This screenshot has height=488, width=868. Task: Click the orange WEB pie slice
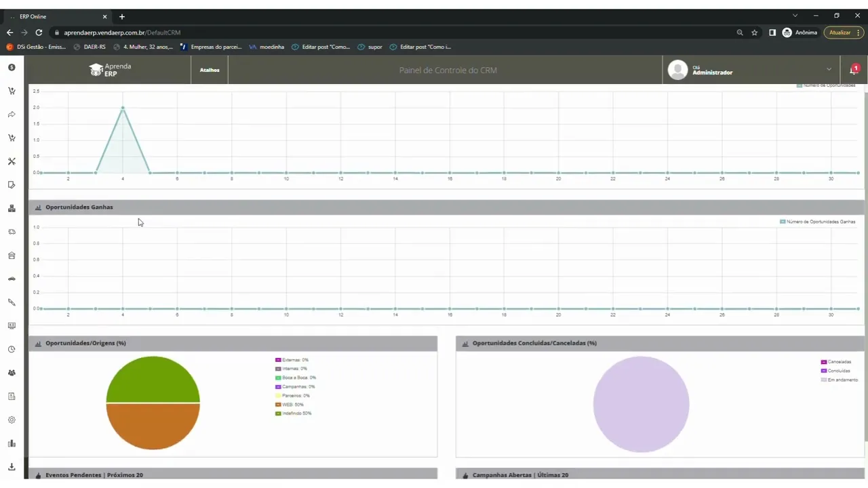pyautogui.click(x=153, y=427)
